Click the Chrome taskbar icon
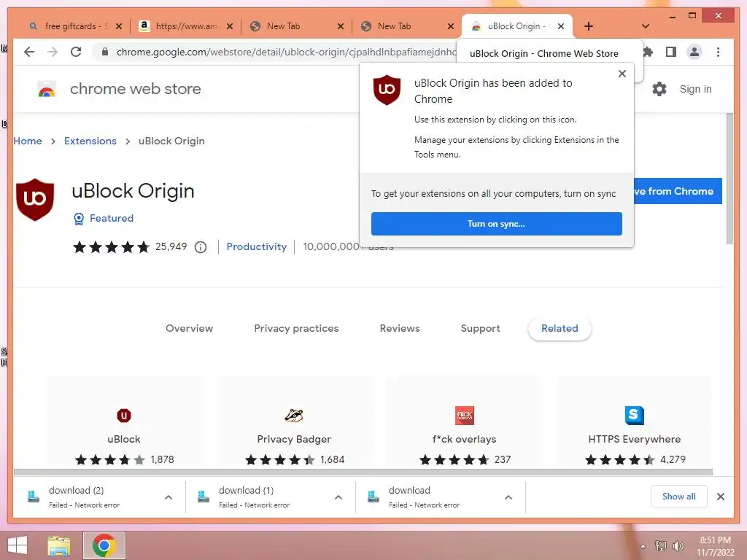 104,545
